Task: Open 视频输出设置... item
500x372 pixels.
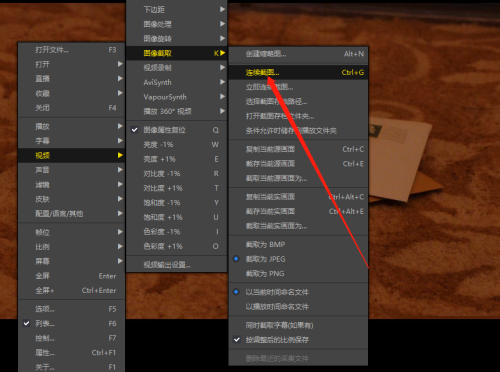Action: 177,265
